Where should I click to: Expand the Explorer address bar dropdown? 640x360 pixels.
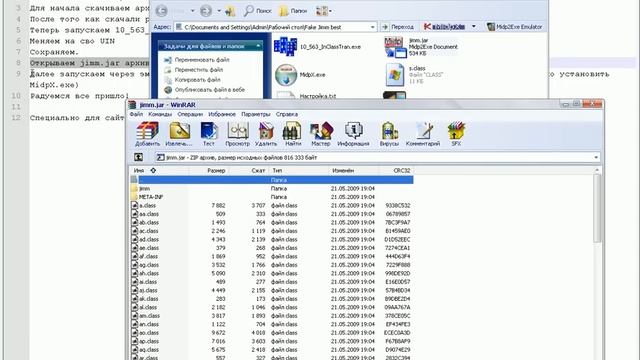[372, 27]
